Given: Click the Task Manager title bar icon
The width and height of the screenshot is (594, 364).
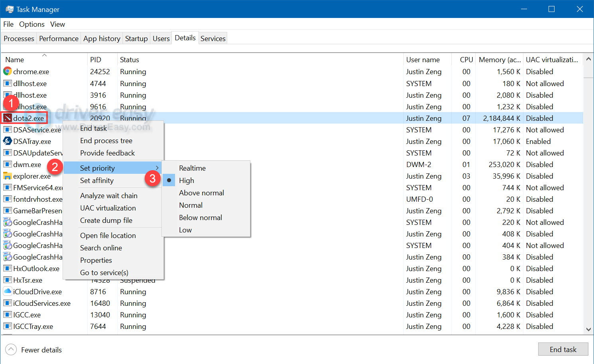Looking at the screenshot, I should (10, 9).
